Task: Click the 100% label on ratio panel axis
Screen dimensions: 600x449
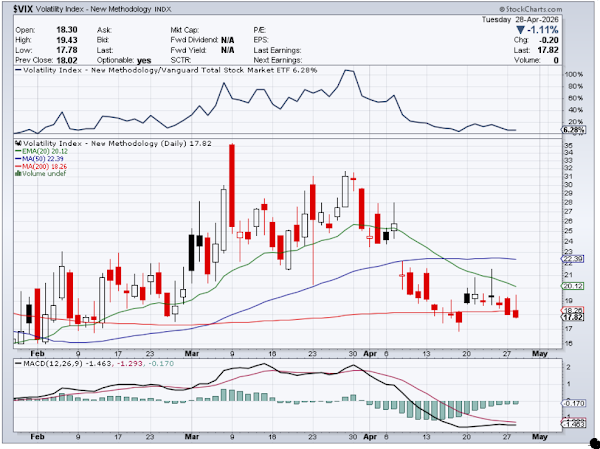Action: click(575, 74)
